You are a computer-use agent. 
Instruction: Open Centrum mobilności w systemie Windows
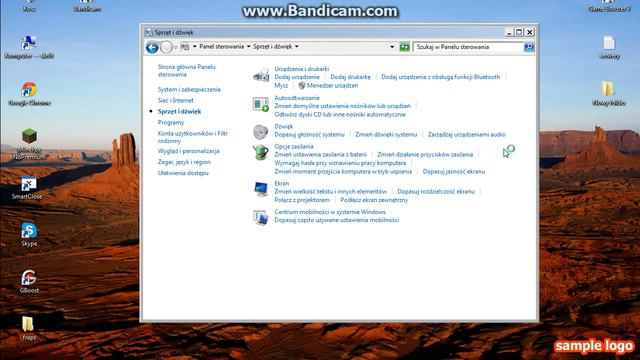330,212
